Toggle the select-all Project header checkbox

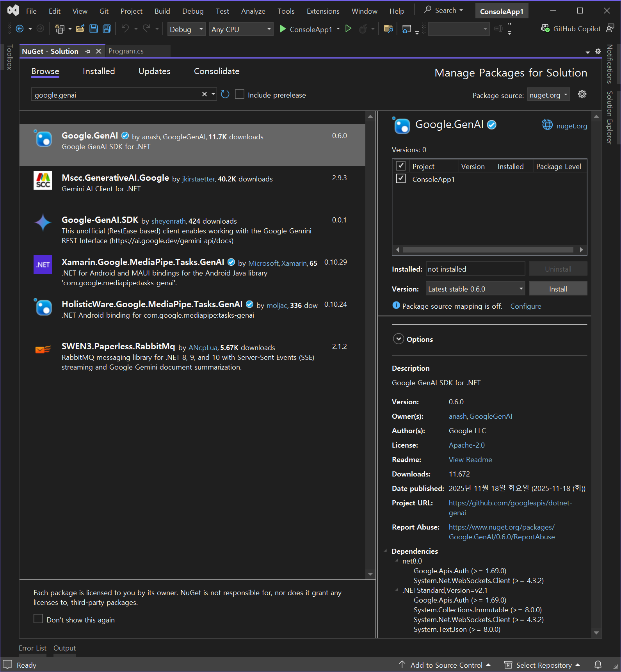pos(401,166)
